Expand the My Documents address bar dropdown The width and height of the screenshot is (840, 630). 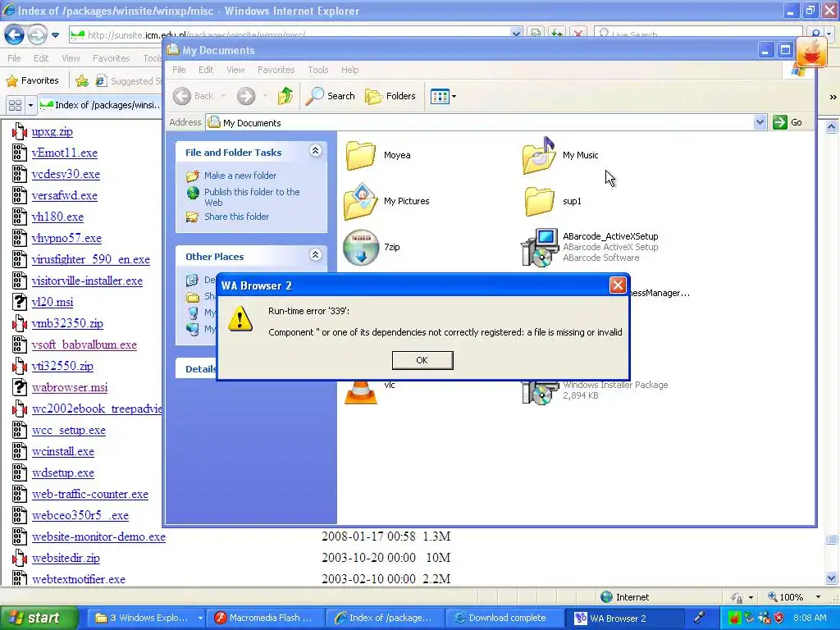tap(759, 122)
